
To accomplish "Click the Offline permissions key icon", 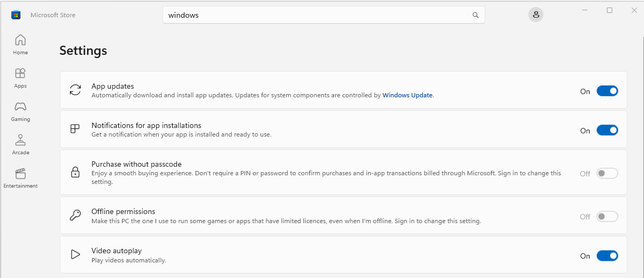I will [75, 216].
